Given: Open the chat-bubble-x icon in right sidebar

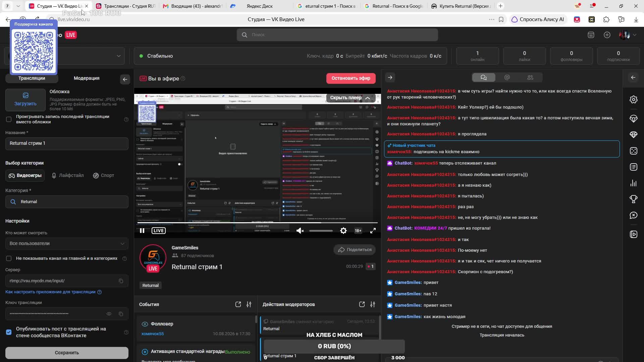Looking at the screenshot, I should pos(634,215).
